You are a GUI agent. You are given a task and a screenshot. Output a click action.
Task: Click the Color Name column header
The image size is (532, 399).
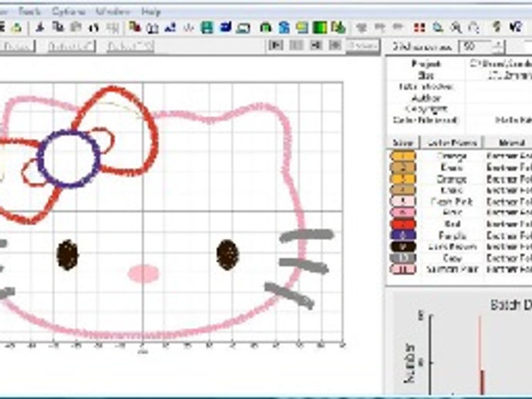coord(452,142)
